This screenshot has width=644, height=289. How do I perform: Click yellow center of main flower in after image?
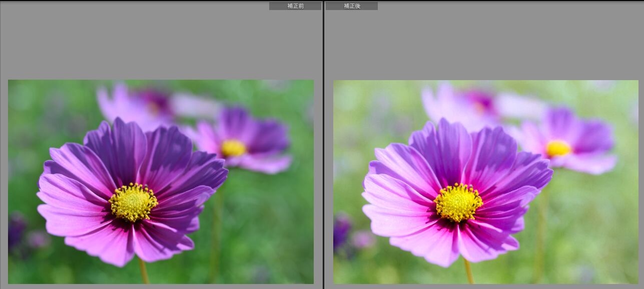click(x=458, y=202)
